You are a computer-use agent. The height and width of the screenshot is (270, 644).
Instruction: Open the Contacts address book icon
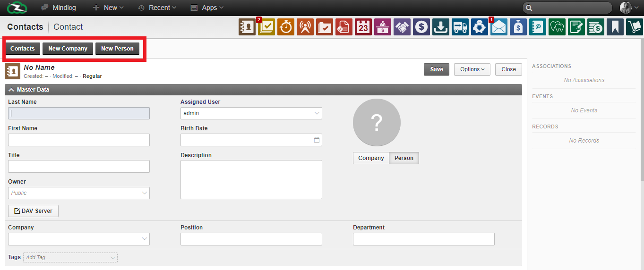coord(247,27)
